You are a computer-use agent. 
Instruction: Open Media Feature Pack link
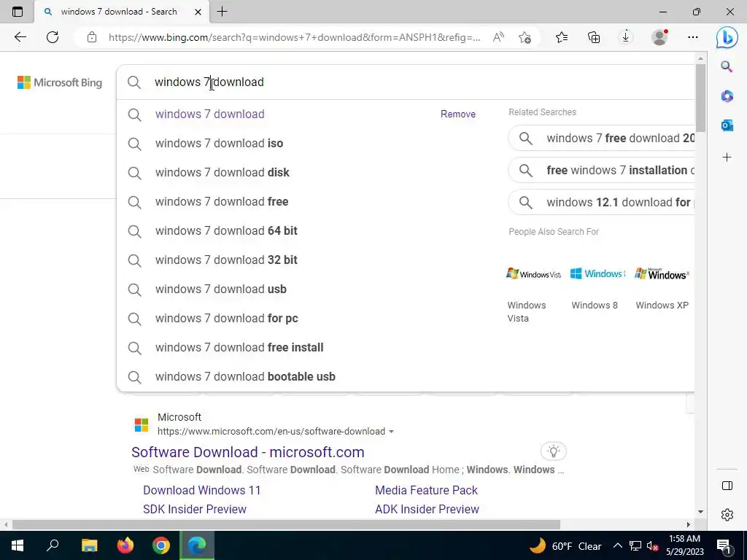click(x=426, y=490)
